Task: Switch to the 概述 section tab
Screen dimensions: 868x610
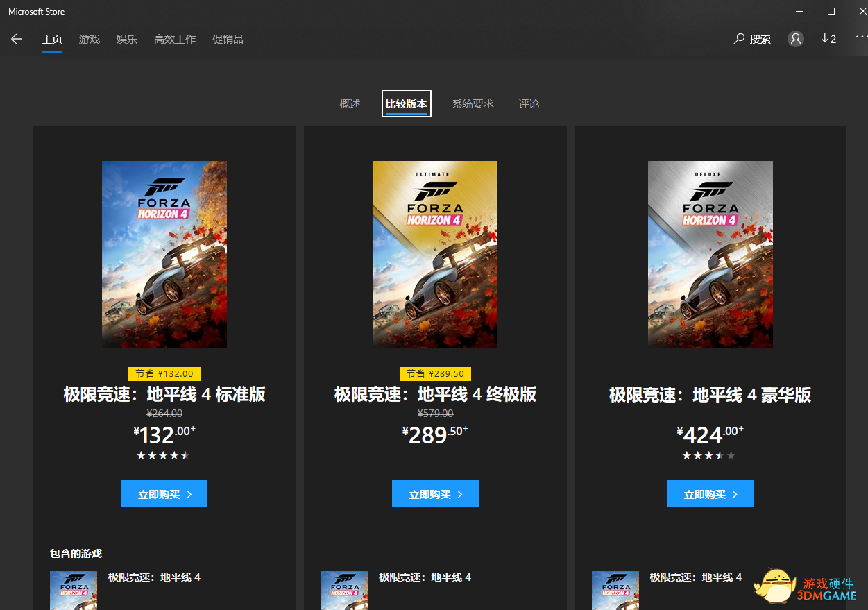Action: pyautogui.click(x=350, y=104)
